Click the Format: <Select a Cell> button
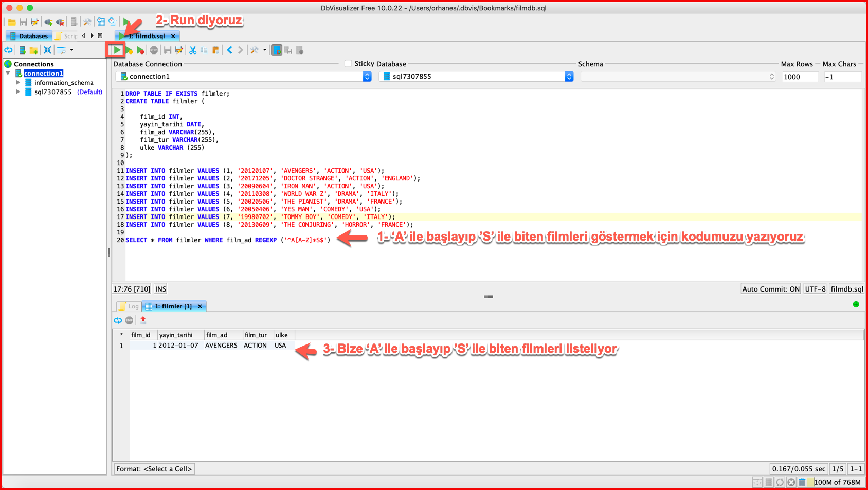Viewport: 868px width, 490px height. (154, 469)
